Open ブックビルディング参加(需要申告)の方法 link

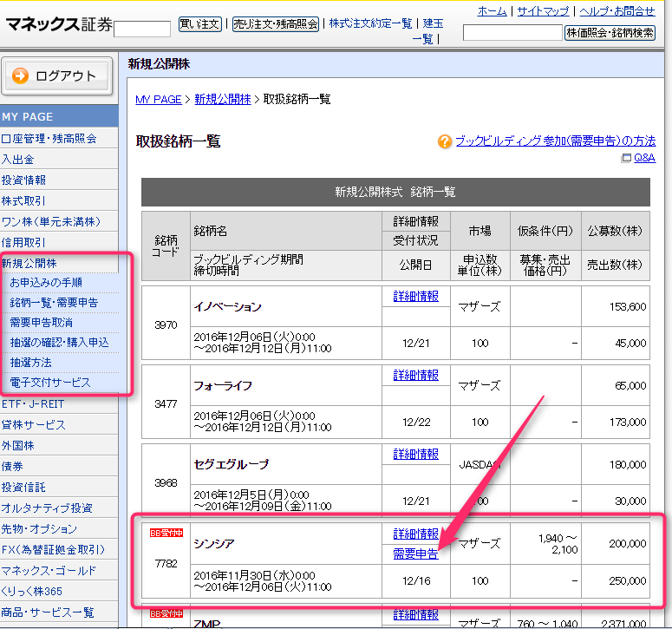(556, 141)
